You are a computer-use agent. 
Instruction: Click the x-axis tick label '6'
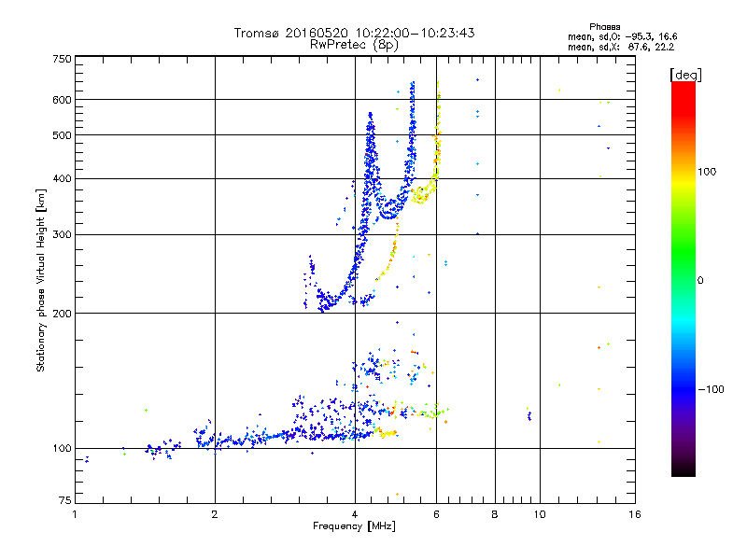coord(436,514)
